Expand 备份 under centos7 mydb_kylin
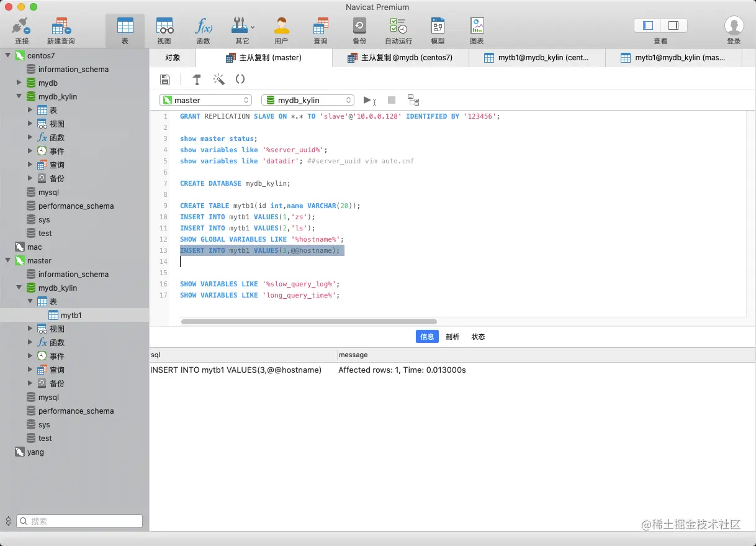The width and height of the screenshot is (756, 546). [30, 178]
